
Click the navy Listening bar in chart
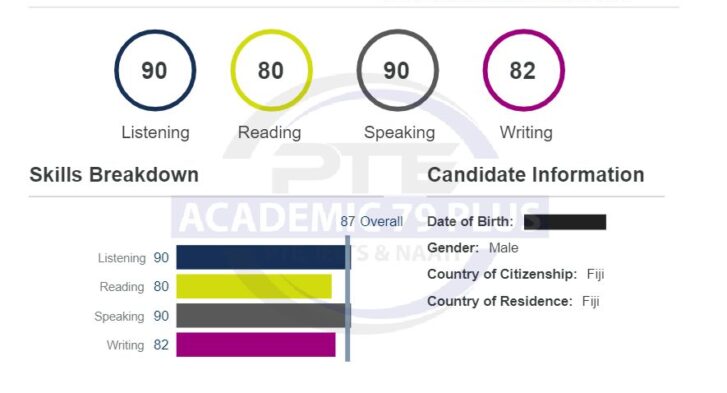[x=261, y=257]
